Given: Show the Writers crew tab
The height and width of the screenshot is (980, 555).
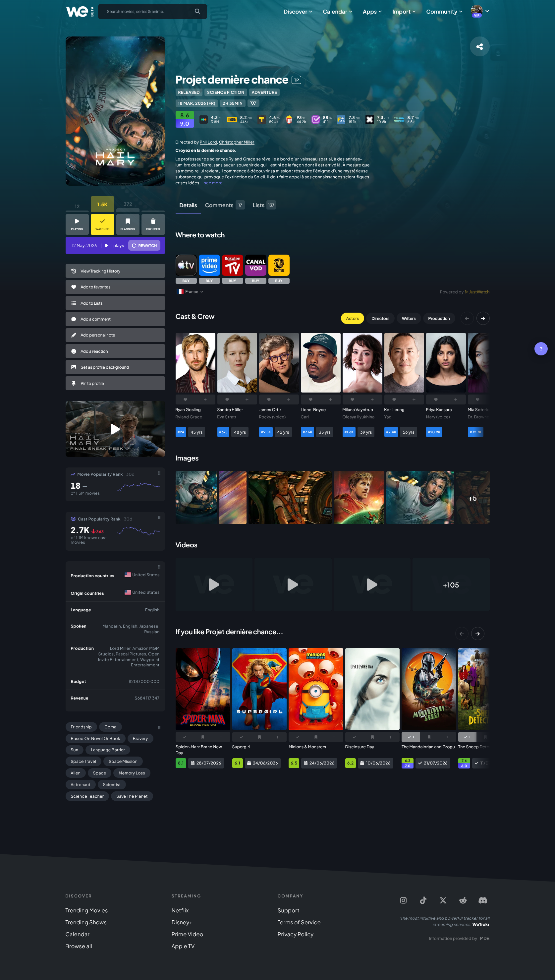Looking at the screenshot, I should pos(409,318).
